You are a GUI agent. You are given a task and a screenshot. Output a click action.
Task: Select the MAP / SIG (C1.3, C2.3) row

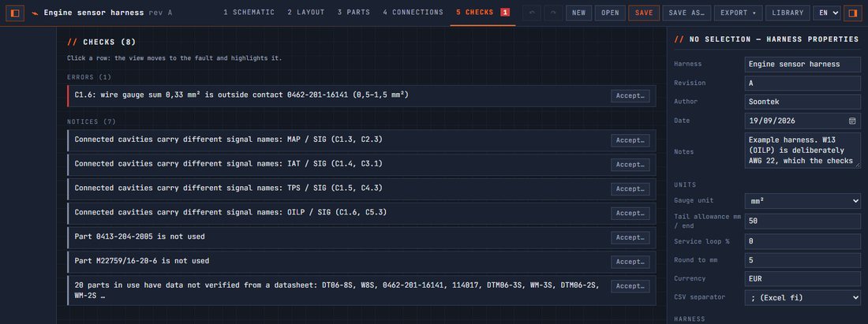click(361, 140)
